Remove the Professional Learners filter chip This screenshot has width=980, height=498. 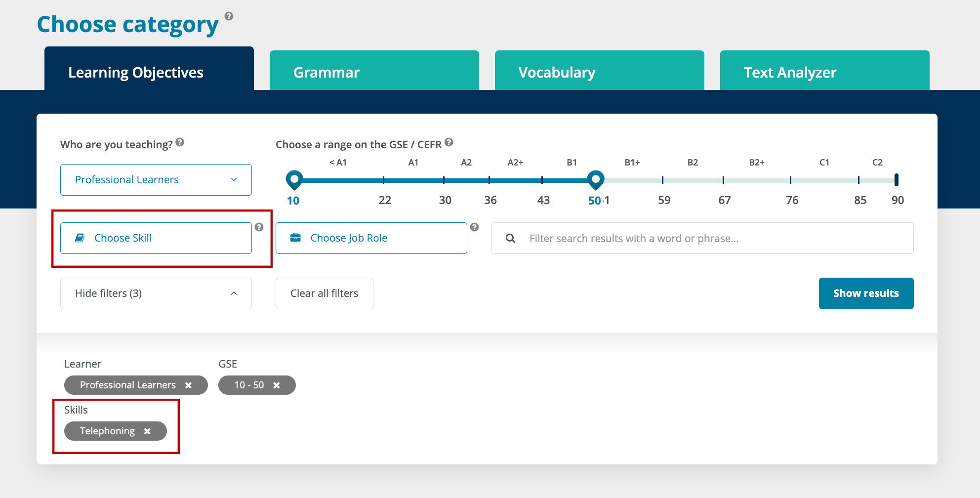188,385
